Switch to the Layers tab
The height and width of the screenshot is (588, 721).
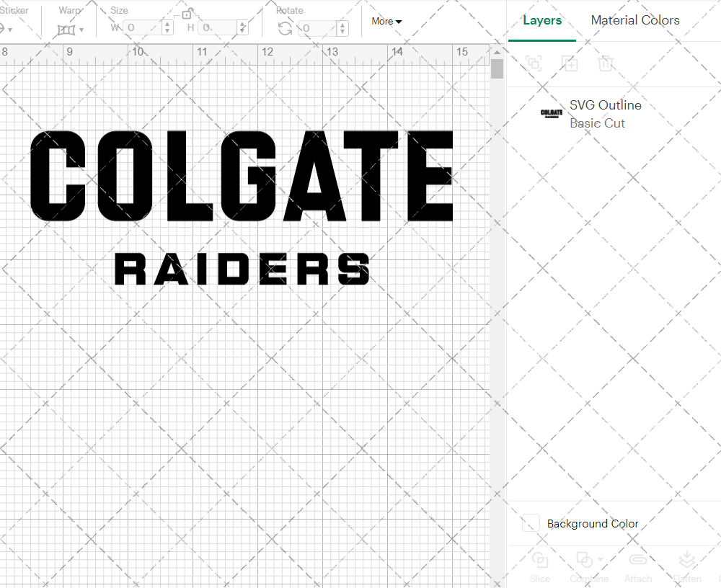coord(542,19)
